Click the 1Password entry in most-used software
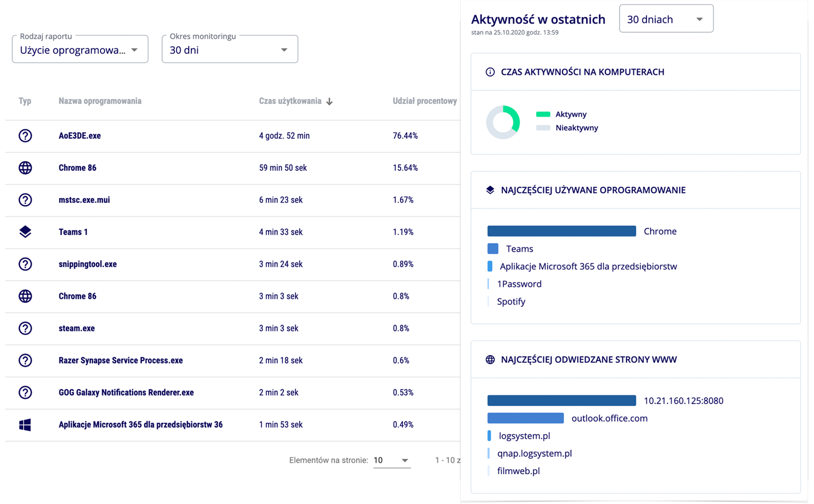The image size is (814, 504). tap(519, 284)
